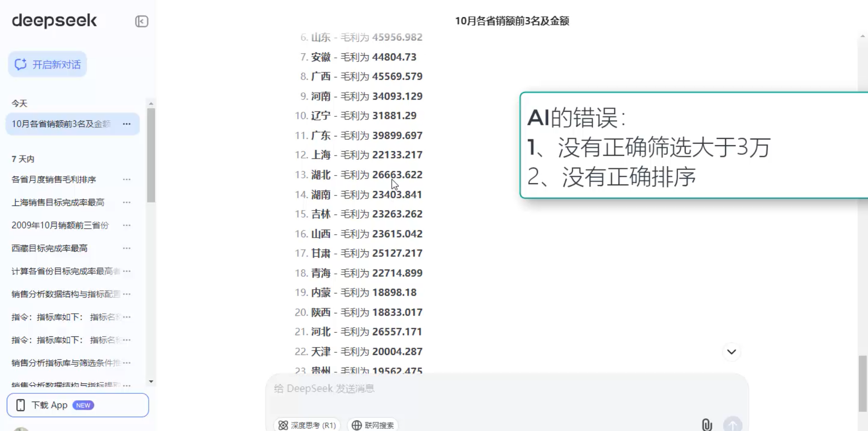
Task: Click the 今天 section label
Action: click(19, 104)
